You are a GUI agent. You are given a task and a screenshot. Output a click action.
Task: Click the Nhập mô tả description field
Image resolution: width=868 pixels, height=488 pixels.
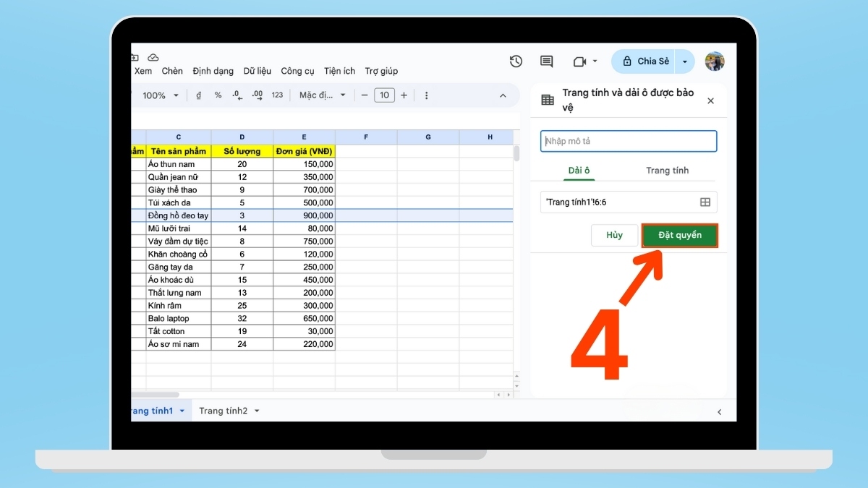tap(629, 141)
